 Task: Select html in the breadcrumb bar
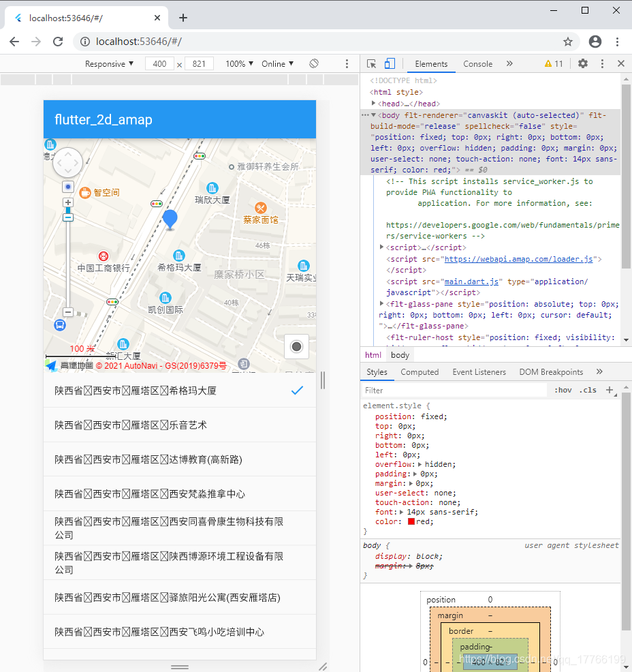[x=373, y=355]
